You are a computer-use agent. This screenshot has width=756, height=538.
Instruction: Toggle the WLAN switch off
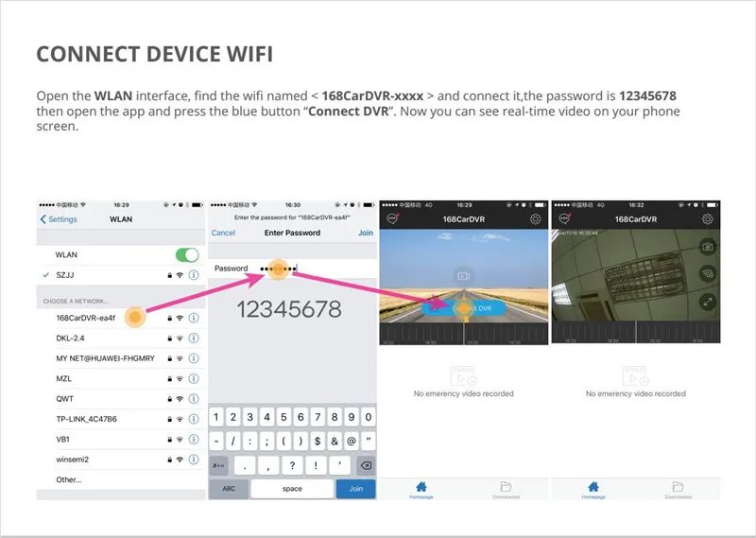click(187, 254)
